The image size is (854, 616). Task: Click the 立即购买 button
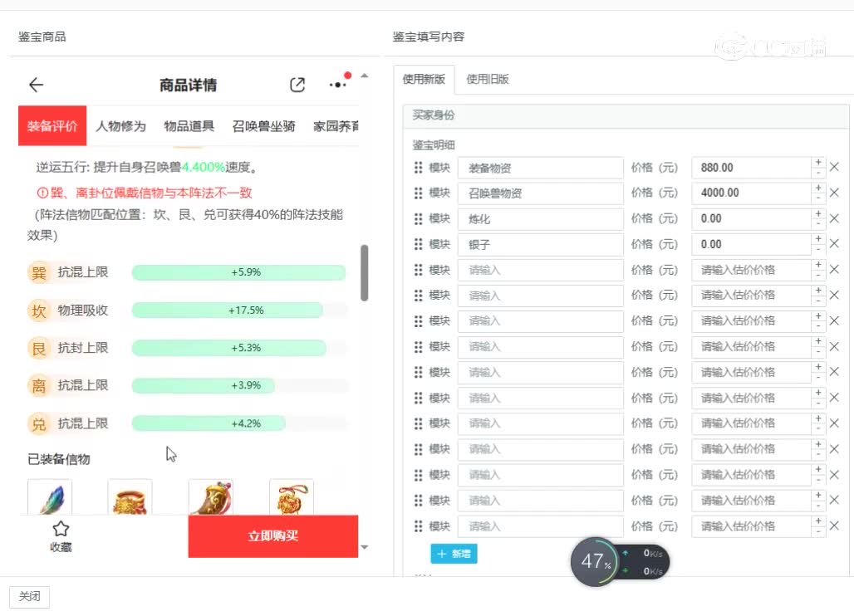coord(272,536)
